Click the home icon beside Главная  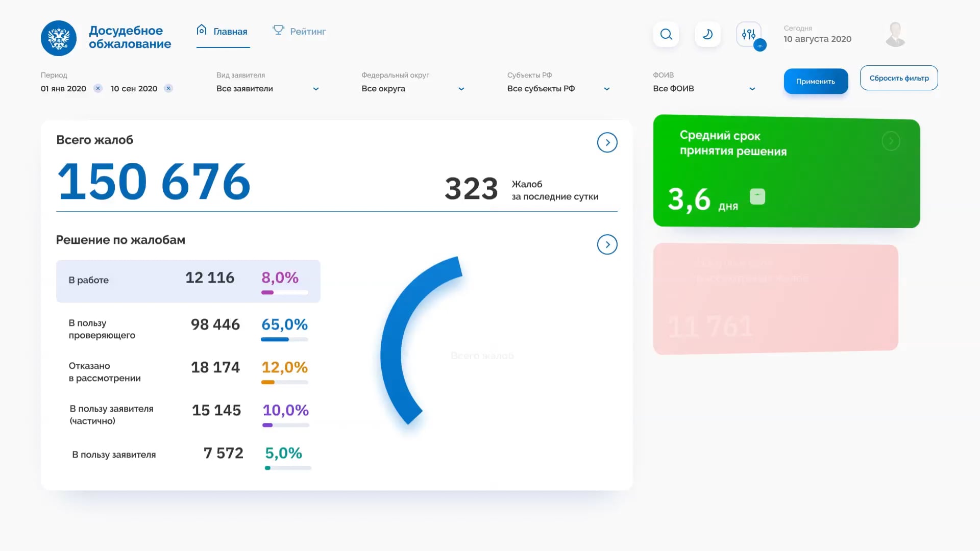[x=201, y=30]
